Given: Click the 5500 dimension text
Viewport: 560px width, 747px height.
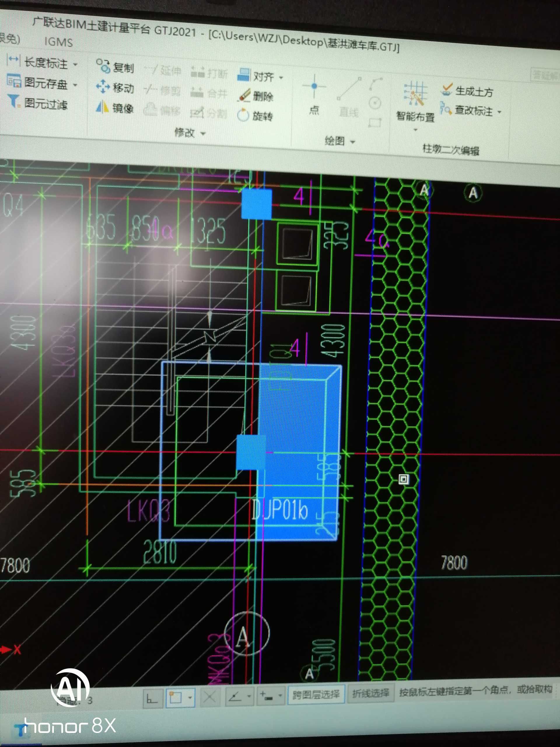Looking at the screenshot, I should pos(324,654).
